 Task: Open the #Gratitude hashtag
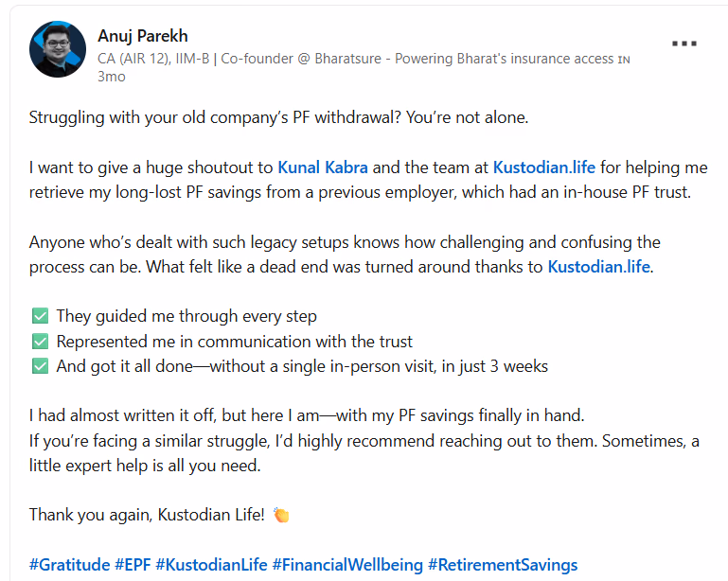coord(69,565)
